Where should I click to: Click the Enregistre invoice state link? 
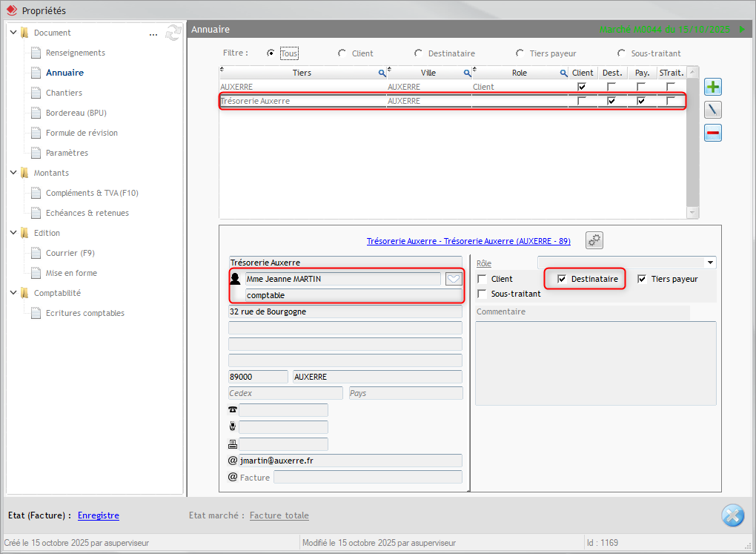(x=98, y=515)
